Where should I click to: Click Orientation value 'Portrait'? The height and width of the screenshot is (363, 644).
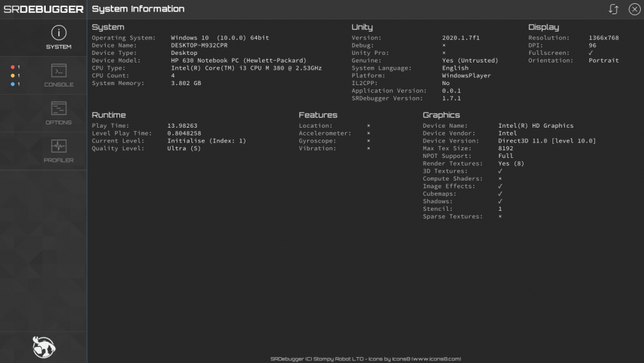tap(604, 61)
